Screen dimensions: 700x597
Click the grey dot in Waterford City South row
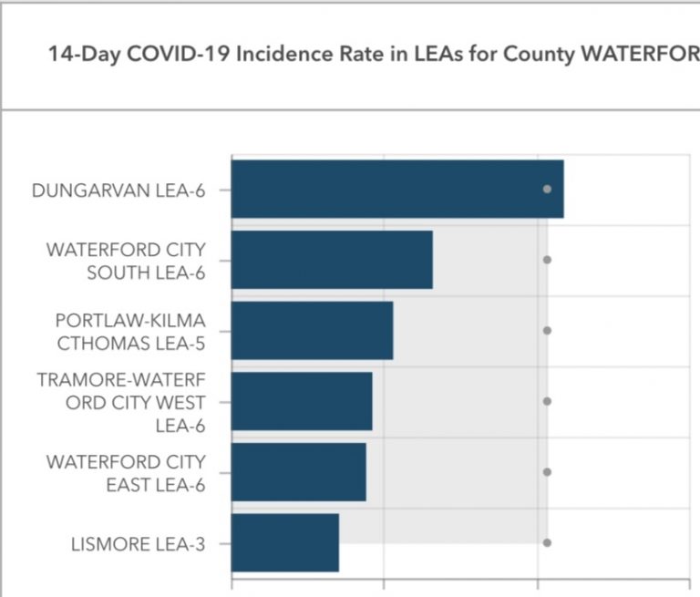pyautogui.click(x=547, y=260)
